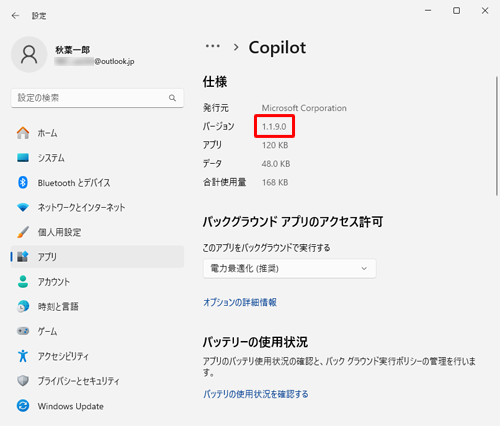The image size is (500, 426).
Task: Open プライバシーとセキュリティ settings
Action: 97,381
